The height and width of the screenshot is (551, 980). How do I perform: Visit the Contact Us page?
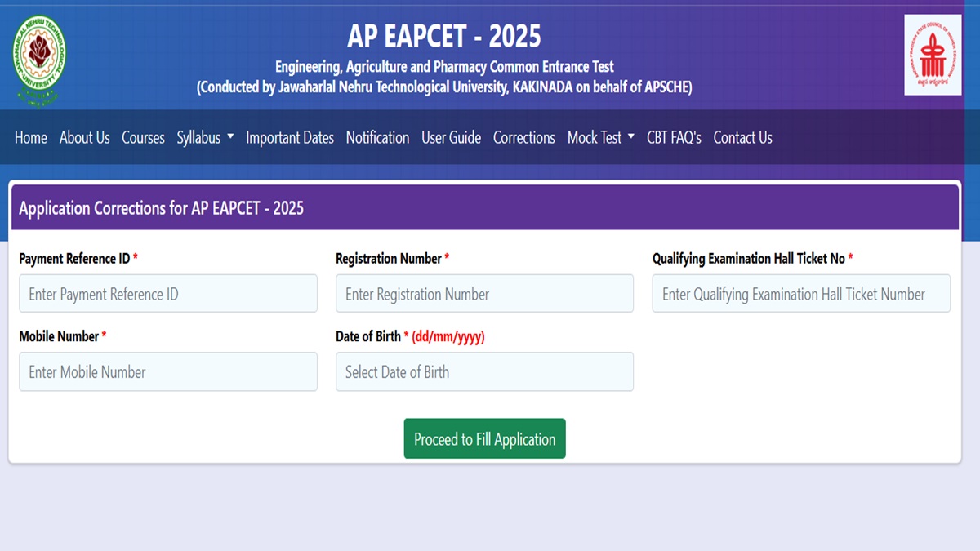(x=742, y=137)
